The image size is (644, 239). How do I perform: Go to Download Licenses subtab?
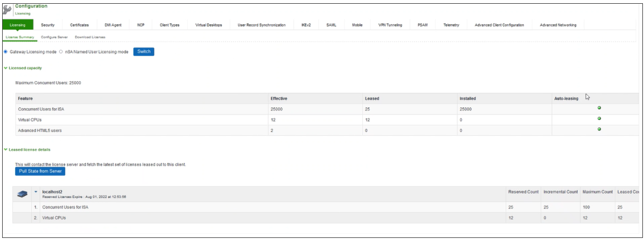(x=90, y=37)
